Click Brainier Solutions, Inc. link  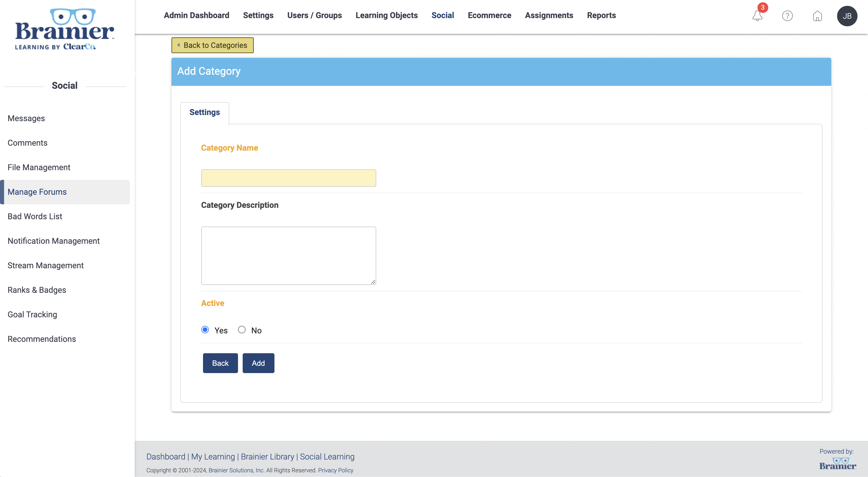click(237, 470)
